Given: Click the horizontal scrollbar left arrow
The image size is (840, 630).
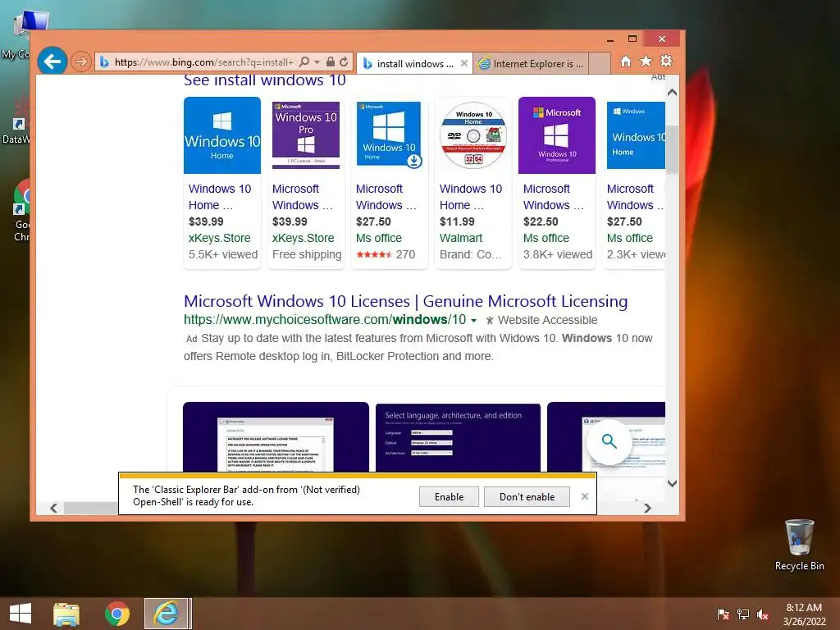Looking at the screenshot, I should [x=53, y=508].
